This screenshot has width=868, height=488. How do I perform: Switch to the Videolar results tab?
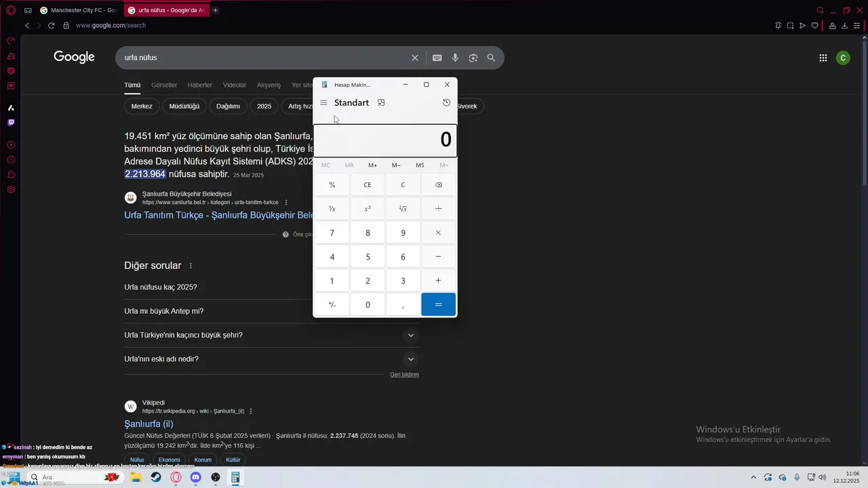(235, 85)
